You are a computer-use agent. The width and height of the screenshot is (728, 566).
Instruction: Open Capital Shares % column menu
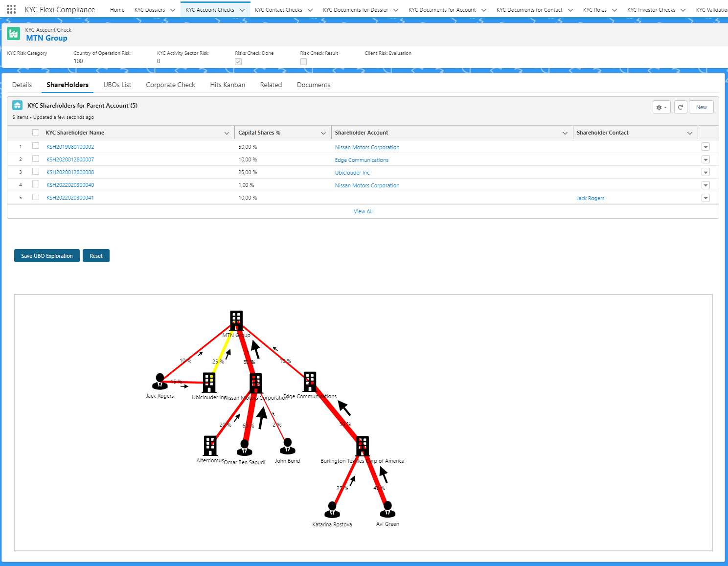pyautogui.click(x=323, y=133)
